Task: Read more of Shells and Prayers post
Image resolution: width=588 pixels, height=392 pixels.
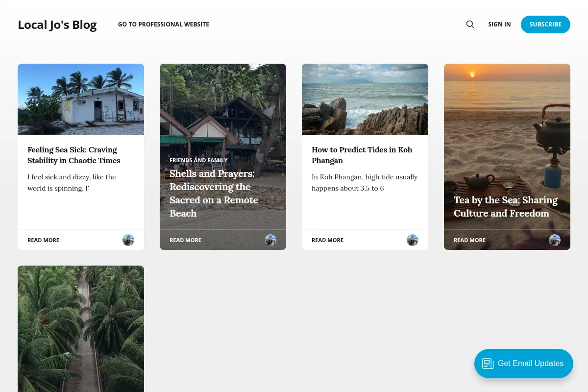Action: click(185, 240)
